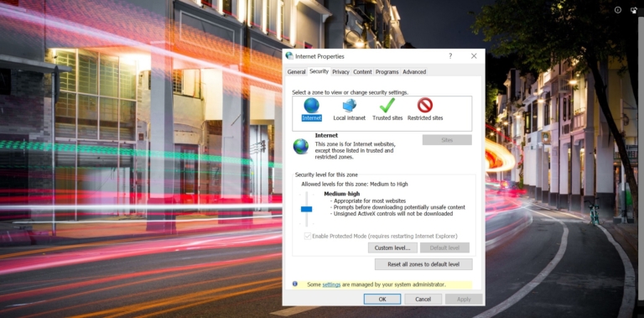Confirm with the OK button
This screenshot has width=644, height=318.
click(x=382, y=299)
